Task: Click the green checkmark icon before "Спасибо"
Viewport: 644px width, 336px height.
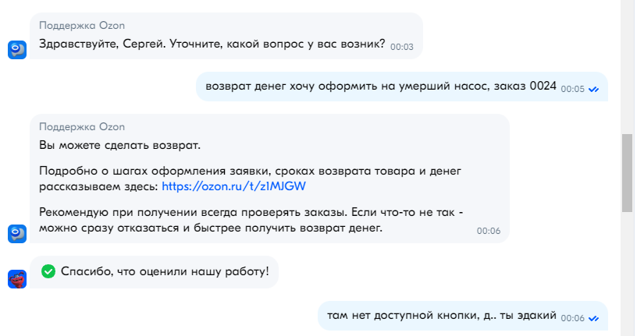Action: pyautogui.click(x=48, y=271)
